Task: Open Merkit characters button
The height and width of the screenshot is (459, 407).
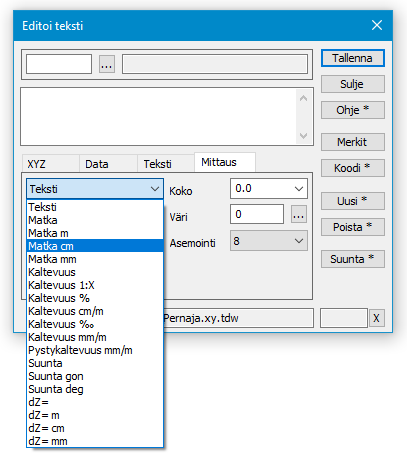Action: tap(353, 142)
